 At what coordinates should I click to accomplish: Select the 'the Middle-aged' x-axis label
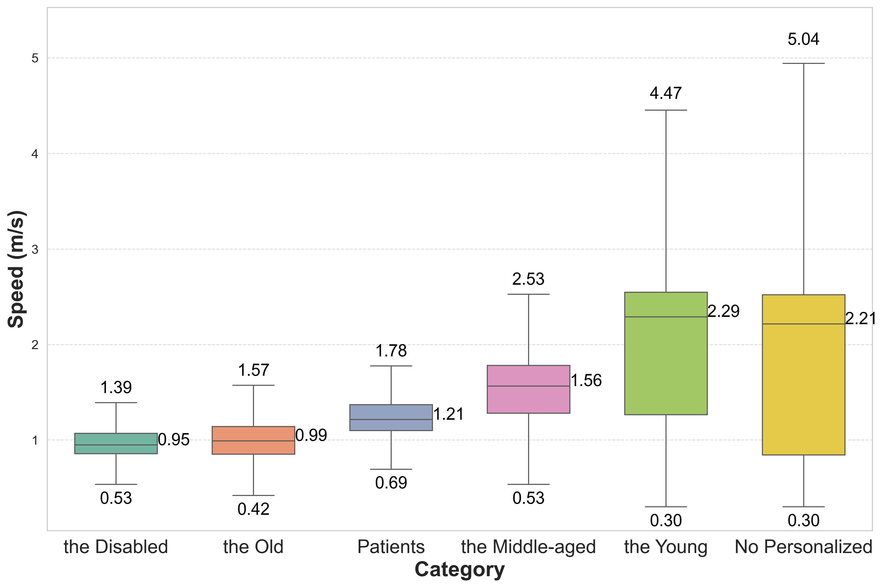point(528,547)
